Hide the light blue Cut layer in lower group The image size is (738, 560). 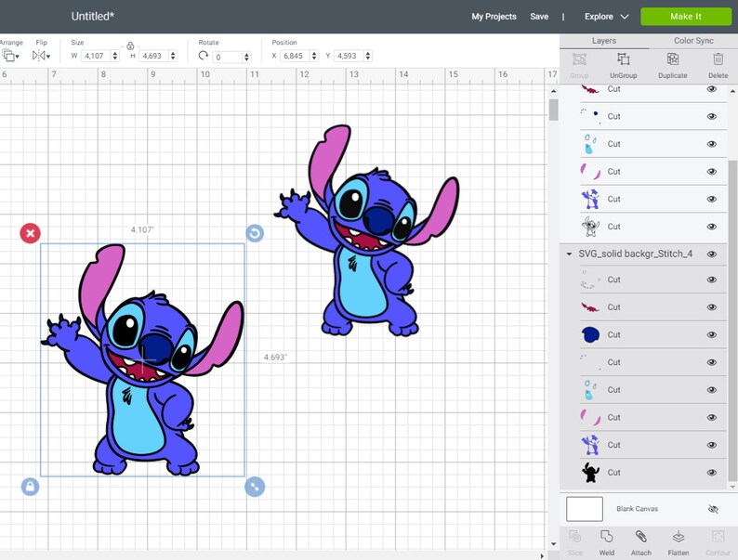(712, 390)
